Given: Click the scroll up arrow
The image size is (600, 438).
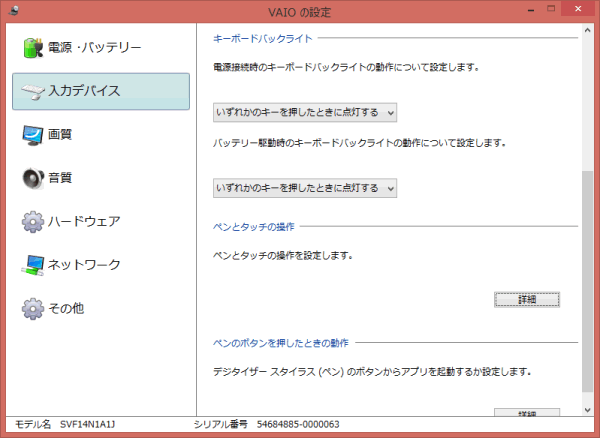Looking at the screenshot, I should coord(588,30).
